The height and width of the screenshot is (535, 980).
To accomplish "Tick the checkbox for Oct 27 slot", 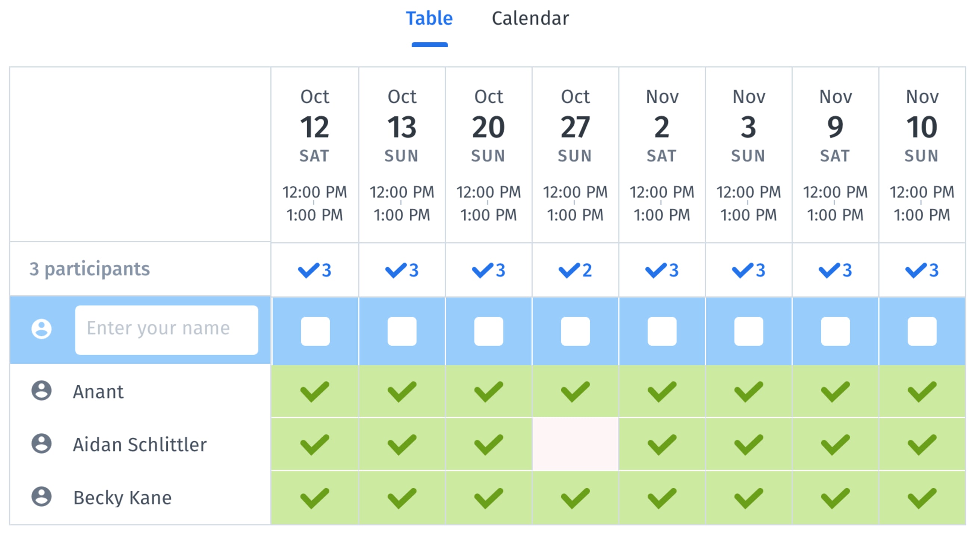I will click(x=575, y=331).
